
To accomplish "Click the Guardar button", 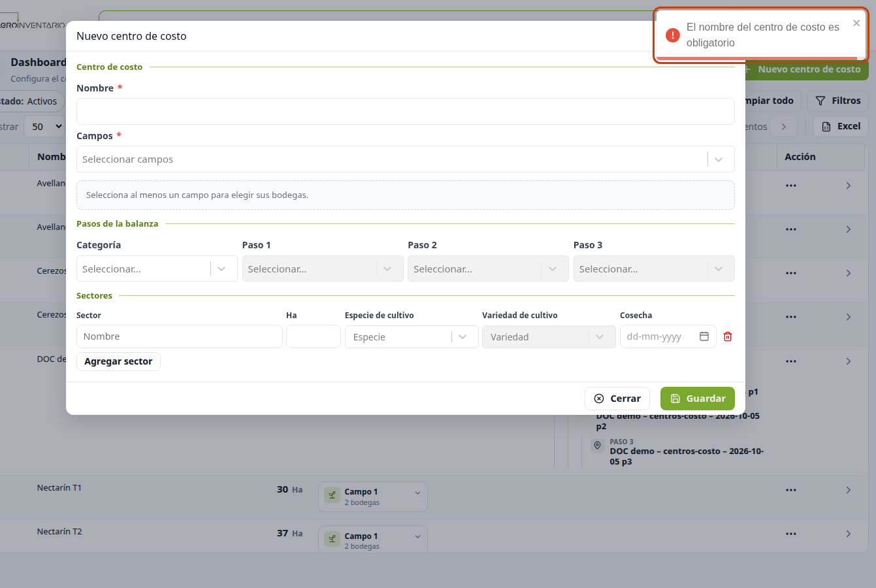I will 698,399.
